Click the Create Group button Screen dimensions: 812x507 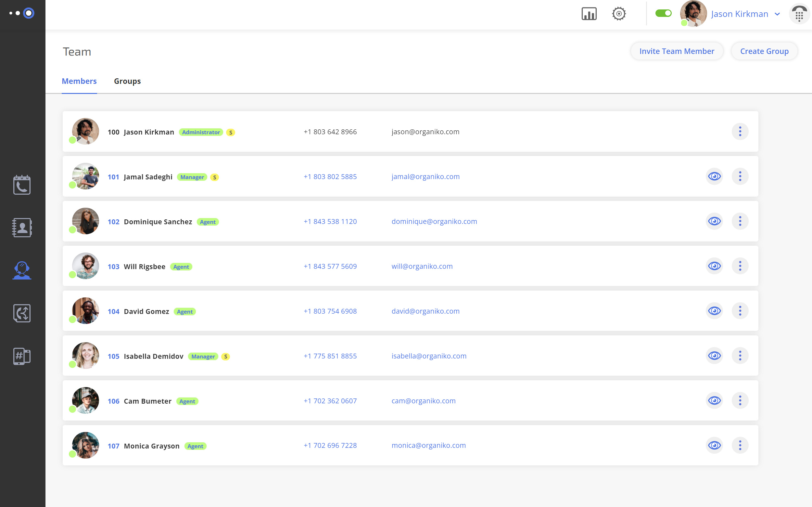764,51
